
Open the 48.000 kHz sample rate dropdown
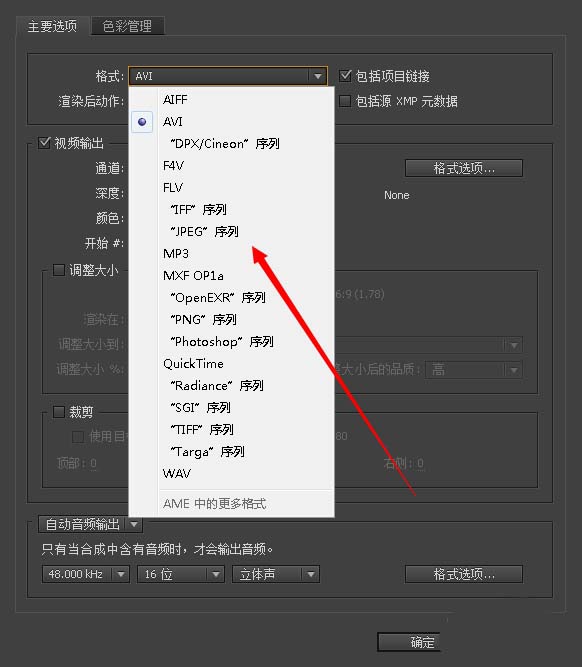(x=86, y=574)
